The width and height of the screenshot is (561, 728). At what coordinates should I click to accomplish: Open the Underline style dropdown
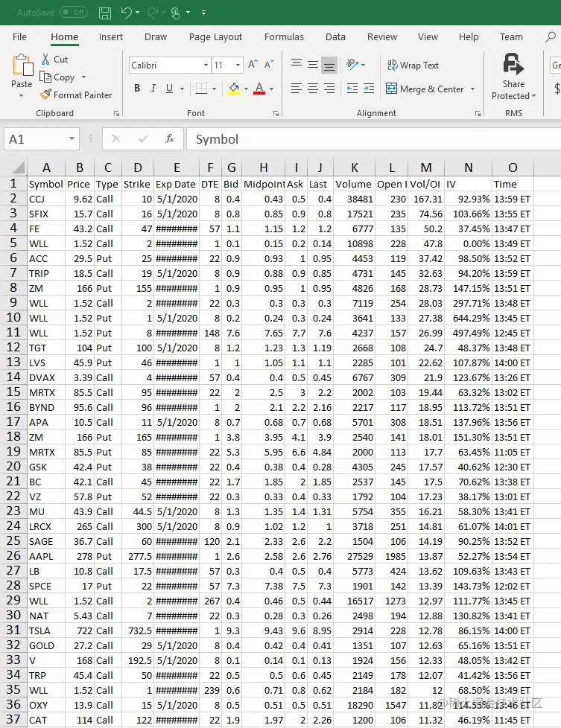coord(183,89)
